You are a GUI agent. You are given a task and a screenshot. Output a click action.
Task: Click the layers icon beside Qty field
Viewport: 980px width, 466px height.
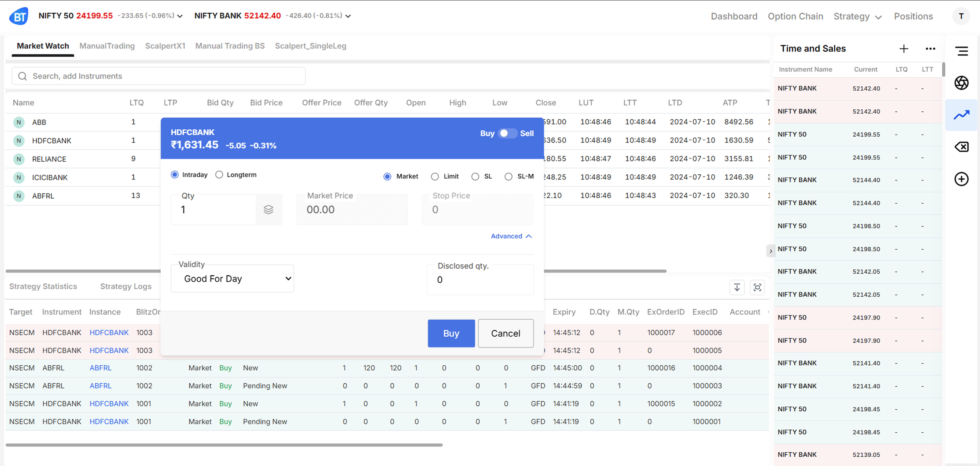point(269,209)
